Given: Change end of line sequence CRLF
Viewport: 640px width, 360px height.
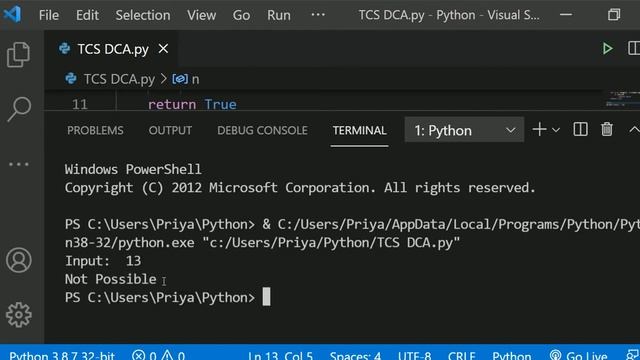Looking at the screenshot, I should point(461,355).
